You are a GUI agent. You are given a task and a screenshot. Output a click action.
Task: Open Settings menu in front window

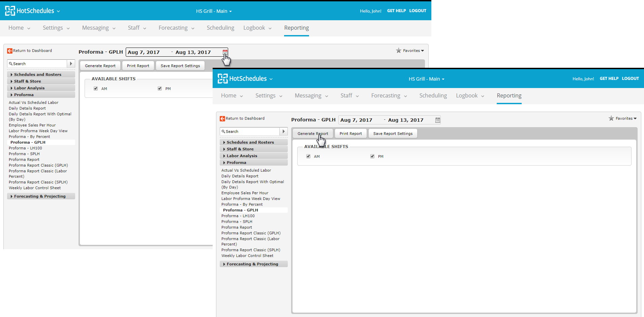[x=269, y=96]
